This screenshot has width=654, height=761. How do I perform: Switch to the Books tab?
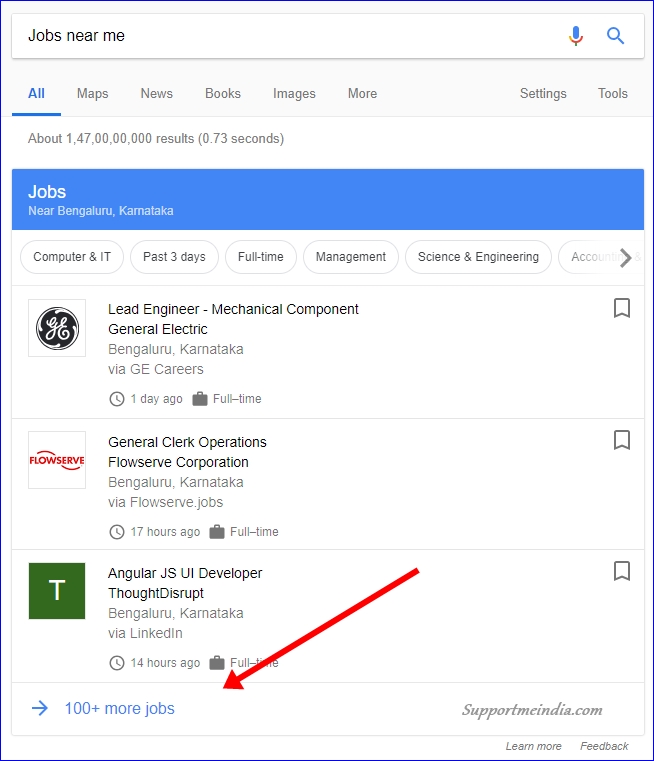pyautogui.click(x=223, y=94)
